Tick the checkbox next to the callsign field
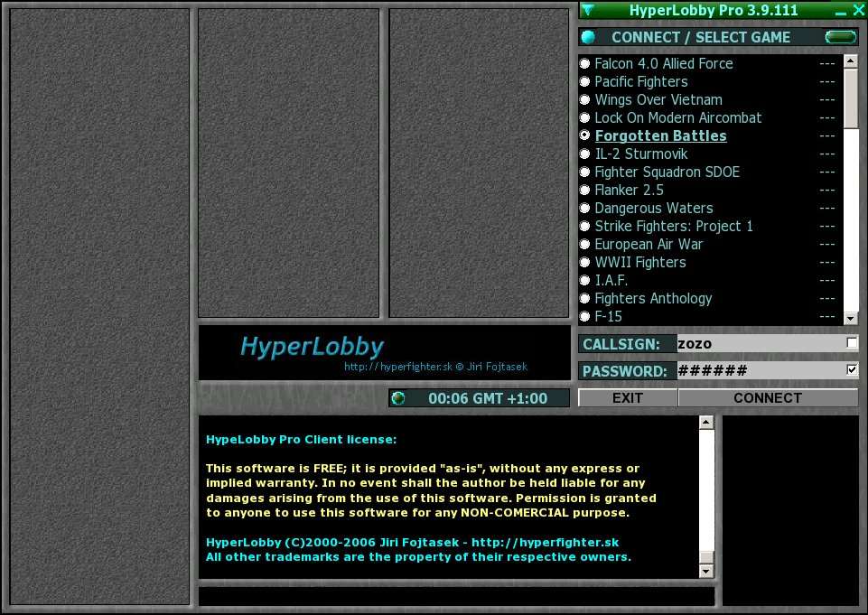This screenshot has height=615, width=868. [x=852, y=343]
